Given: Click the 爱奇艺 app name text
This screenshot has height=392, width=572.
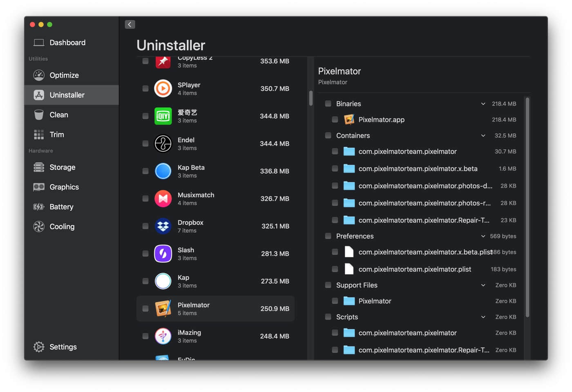Looking at the screenshot, I should tap(188, 112).
